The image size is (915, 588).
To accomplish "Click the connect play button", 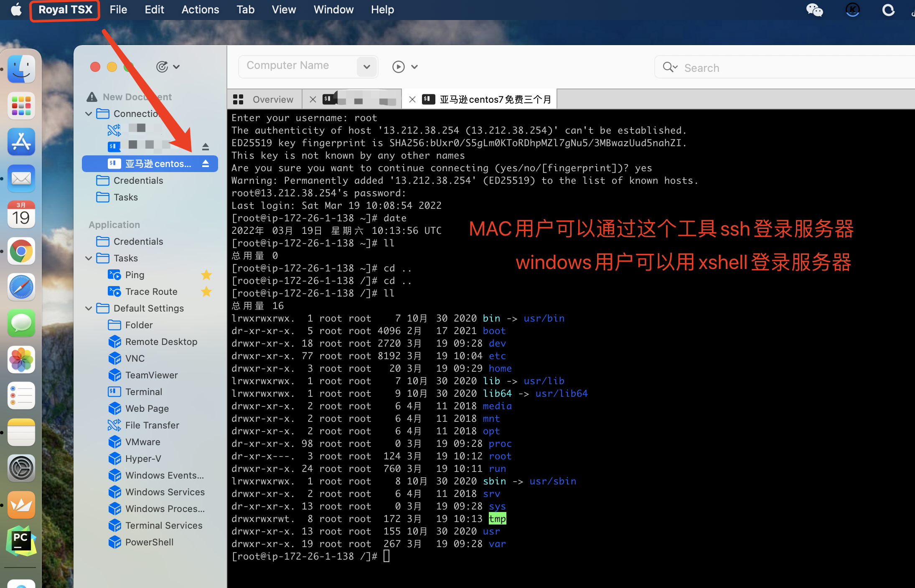I will (398, 67).
